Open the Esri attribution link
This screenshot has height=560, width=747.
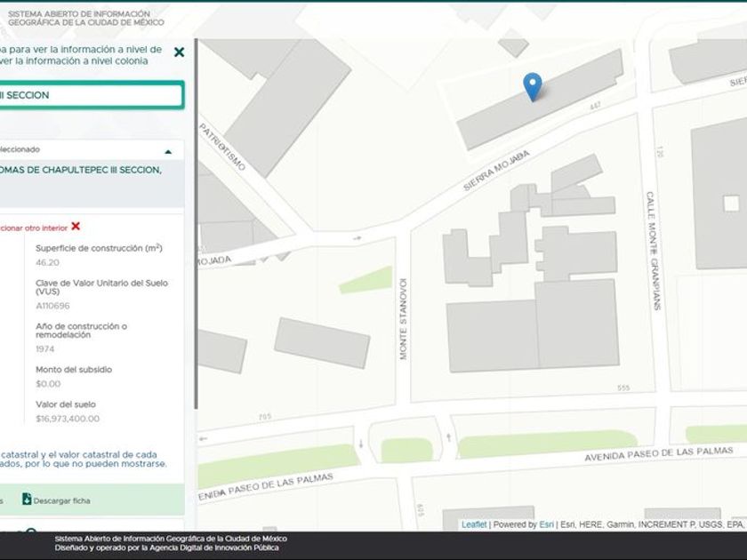[546, 524]
